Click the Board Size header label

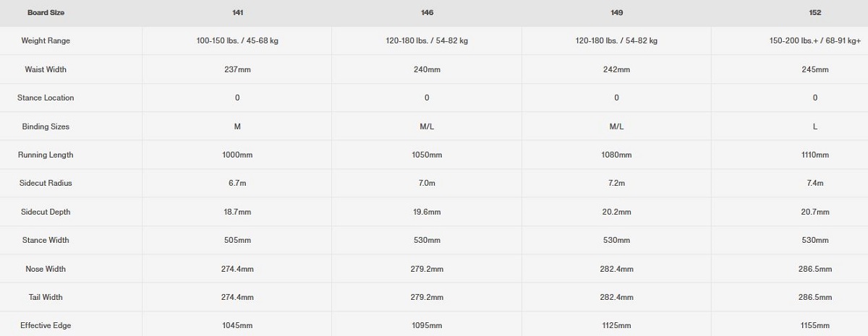pyautogui.click(x=46, y=13)
